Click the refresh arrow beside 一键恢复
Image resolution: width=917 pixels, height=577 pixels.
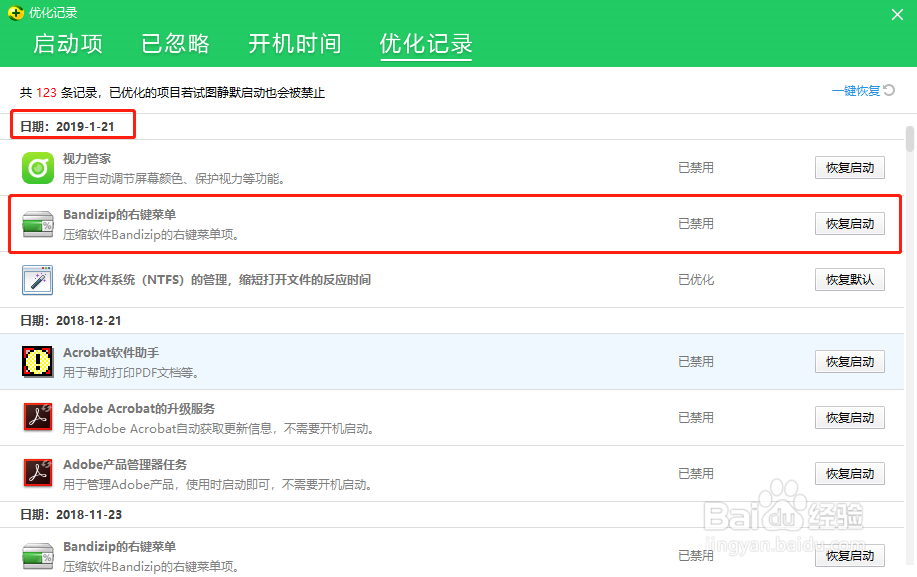pyautogui.click(x=889, y=91)
